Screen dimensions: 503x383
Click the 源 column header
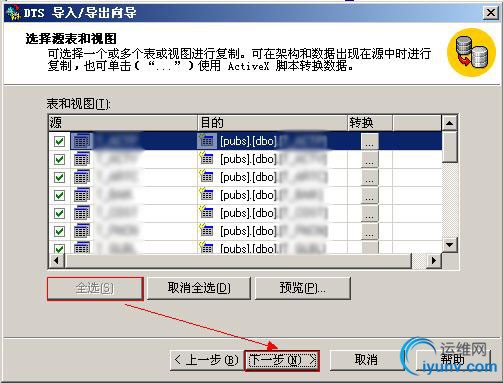point(123,123)
